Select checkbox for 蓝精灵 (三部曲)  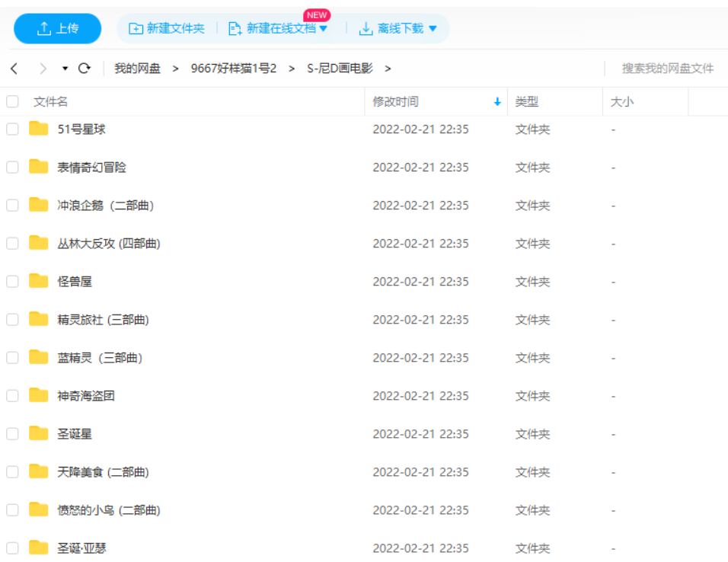click(x=12, y=358)
